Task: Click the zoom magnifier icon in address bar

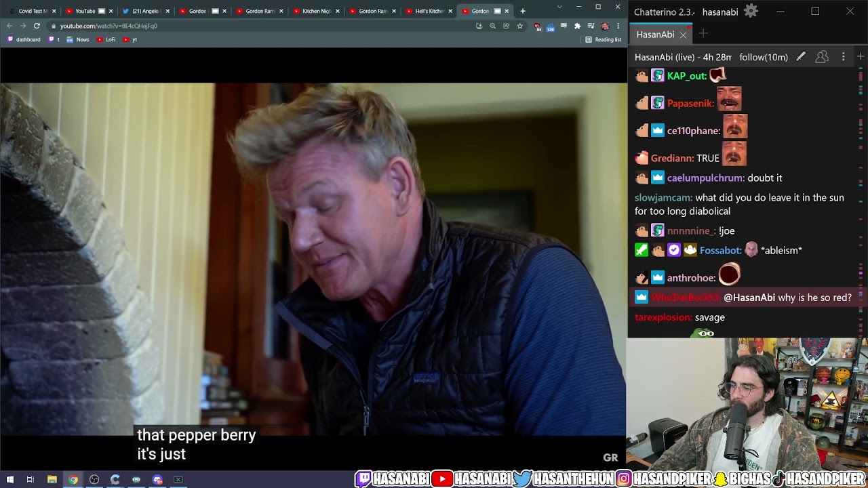Action: point(492,26)
